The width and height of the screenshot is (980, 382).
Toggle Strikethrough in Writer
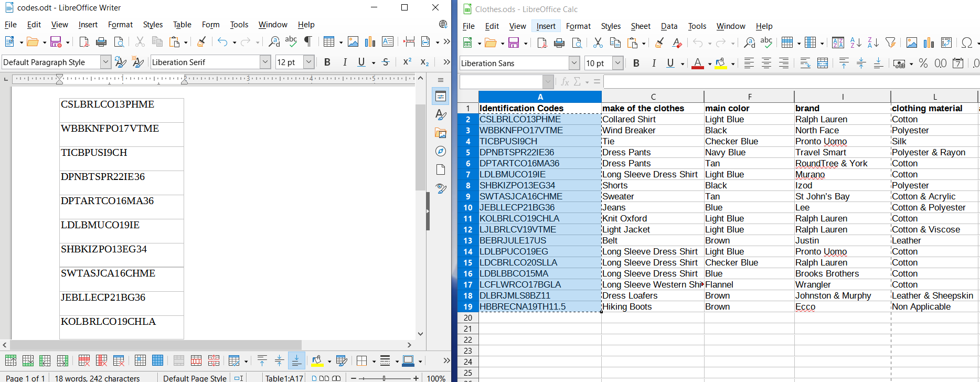coord(386,62)
